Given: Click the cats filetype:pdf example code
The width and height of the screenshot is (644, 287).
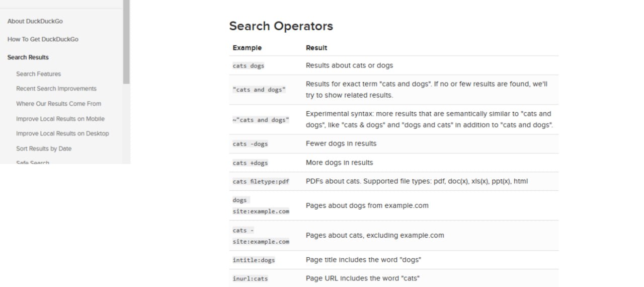Looking at the screenshot, I should point(261,181).
